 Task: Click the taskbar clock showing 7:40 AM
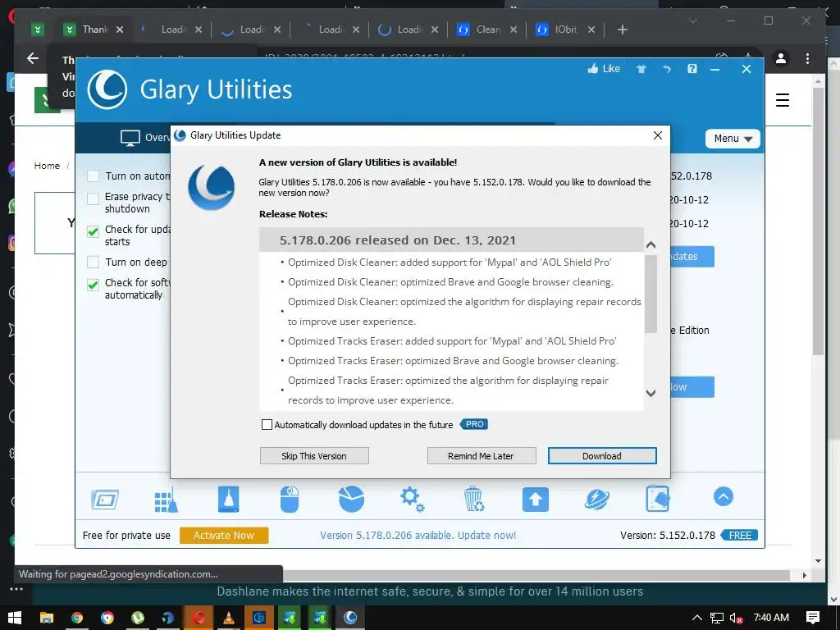pos(771,618)
